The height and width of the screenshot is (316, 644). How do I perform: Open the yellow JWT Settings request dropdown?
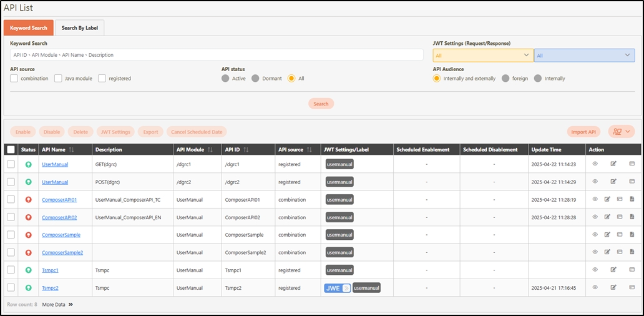pyautogui.click(x=482, y=56)
